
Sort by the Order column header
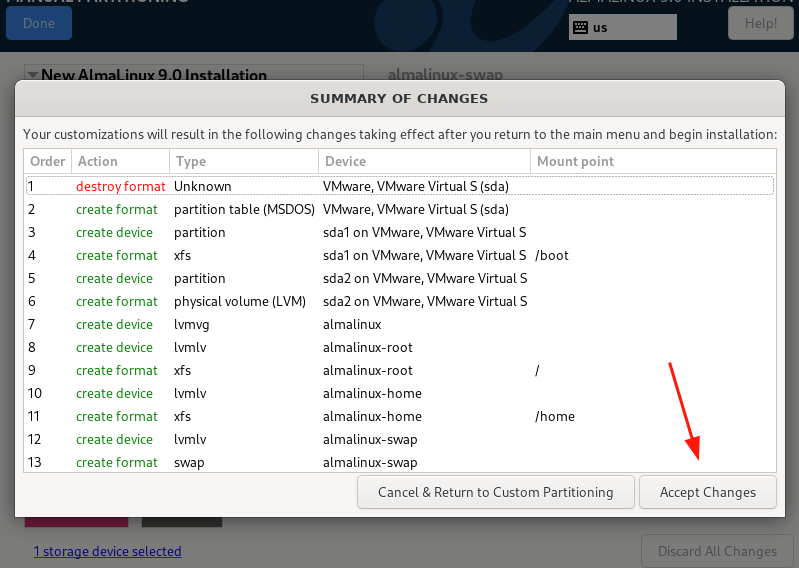tap(47, 161)
